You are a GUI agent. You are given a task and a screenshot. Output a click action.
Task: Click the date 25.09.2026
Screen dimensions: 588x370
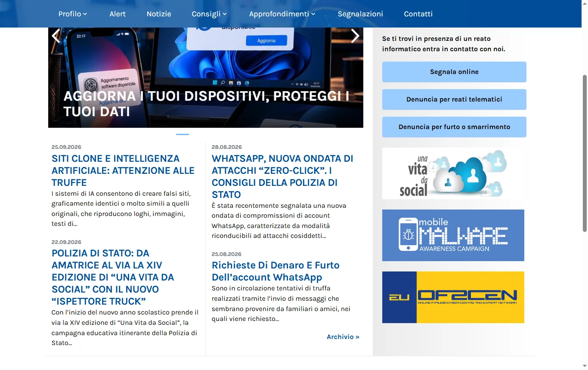coord(66,147)
